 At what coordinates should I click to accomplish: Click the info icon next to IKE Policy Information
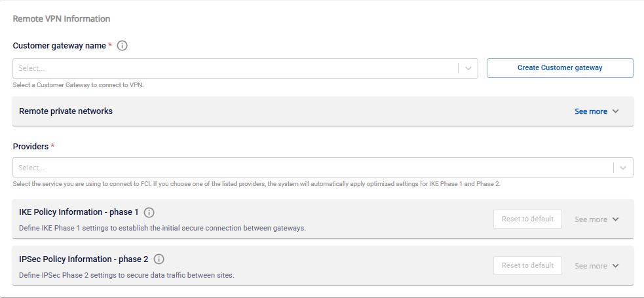149,213
